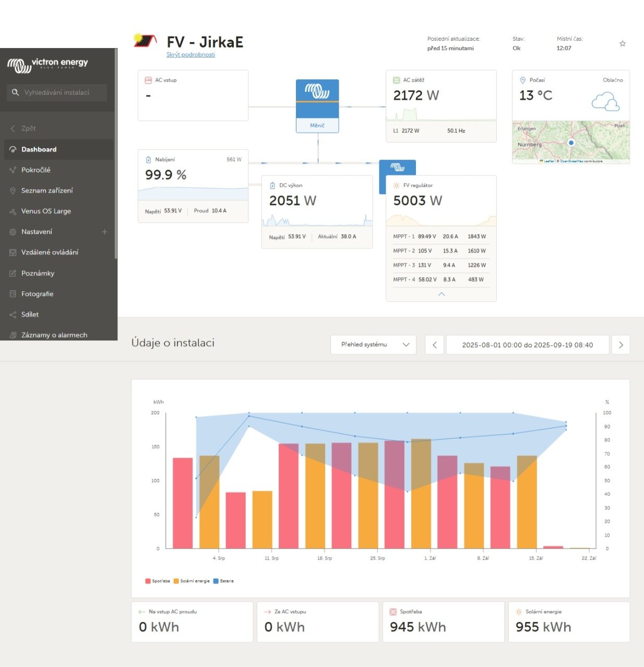Go to next date range arrow
Image resolution: width=644 pixels, height=667 pixels.
[x=621, y=344]
